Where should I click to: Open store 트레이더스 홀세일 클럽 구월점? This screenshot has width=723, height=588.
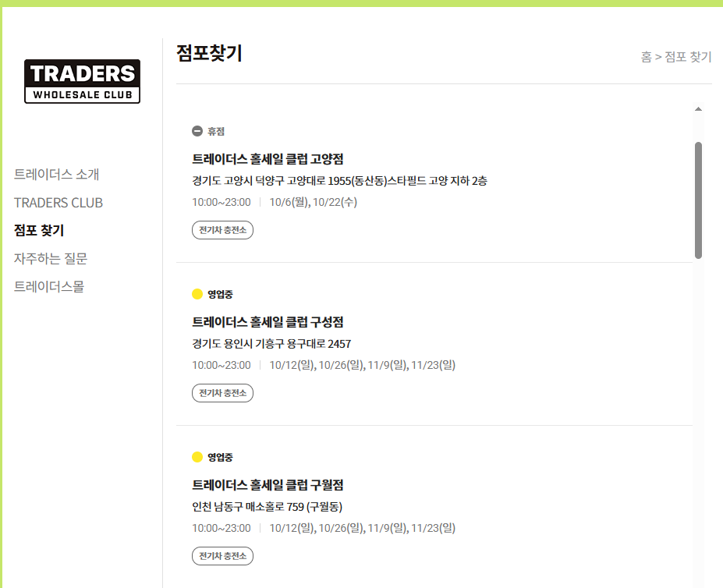click(268, 485)
